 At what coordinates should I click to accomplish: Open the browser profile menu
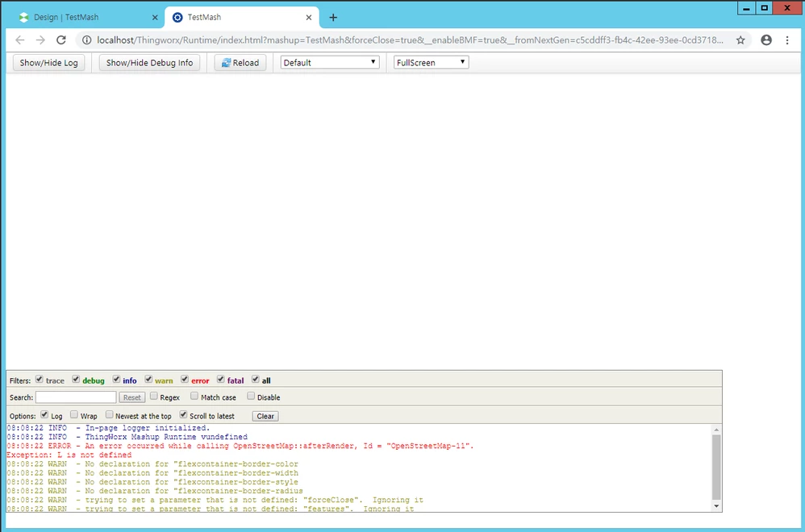(766, 40)
